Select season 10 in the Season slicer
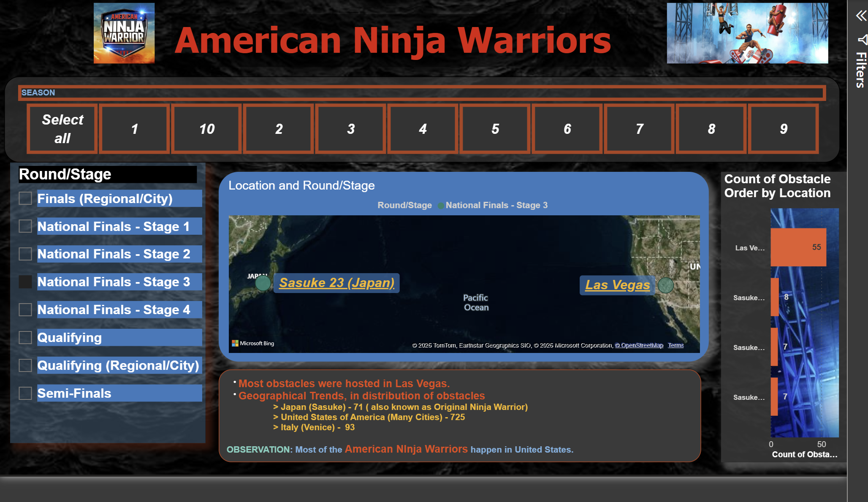 click(206, 129)
